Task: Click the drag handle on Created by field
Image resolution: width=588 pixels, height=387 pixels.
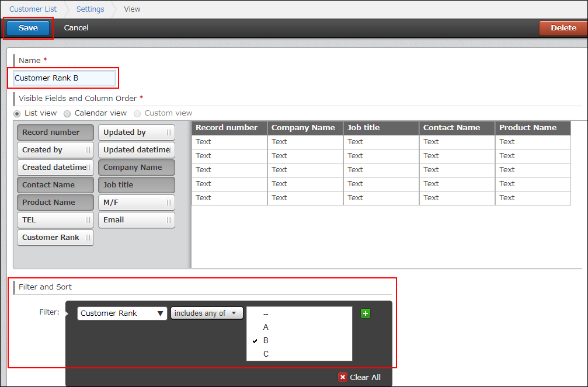Action: (88, 150)
